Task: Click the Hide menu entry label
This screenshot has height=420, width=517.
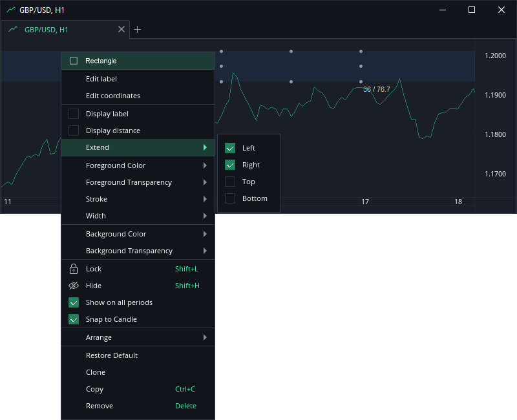Action: pyautogui.click(x=94, y=286)
